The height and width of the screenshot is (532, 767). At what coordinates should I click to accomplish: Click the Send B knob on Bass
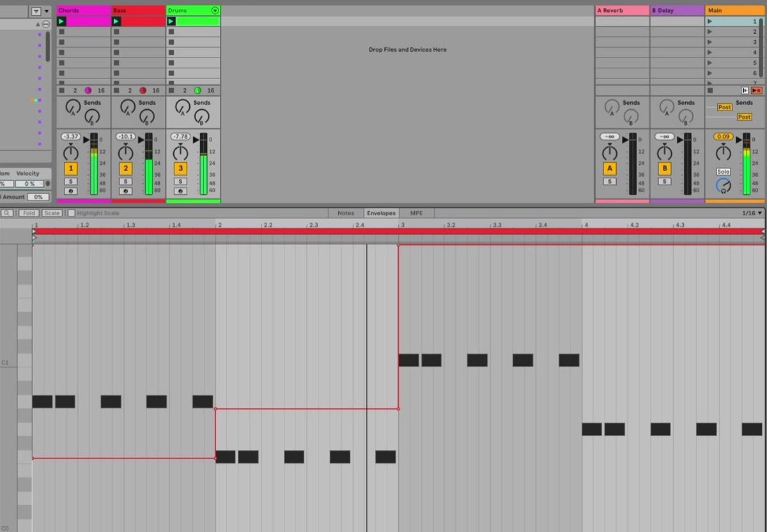(147, 117)
